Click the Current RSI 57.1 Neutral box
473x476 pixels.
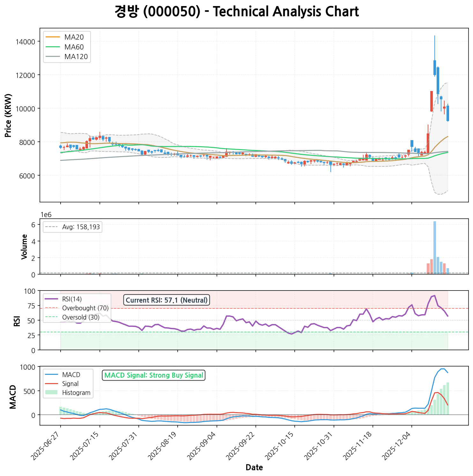click(166, 300)
